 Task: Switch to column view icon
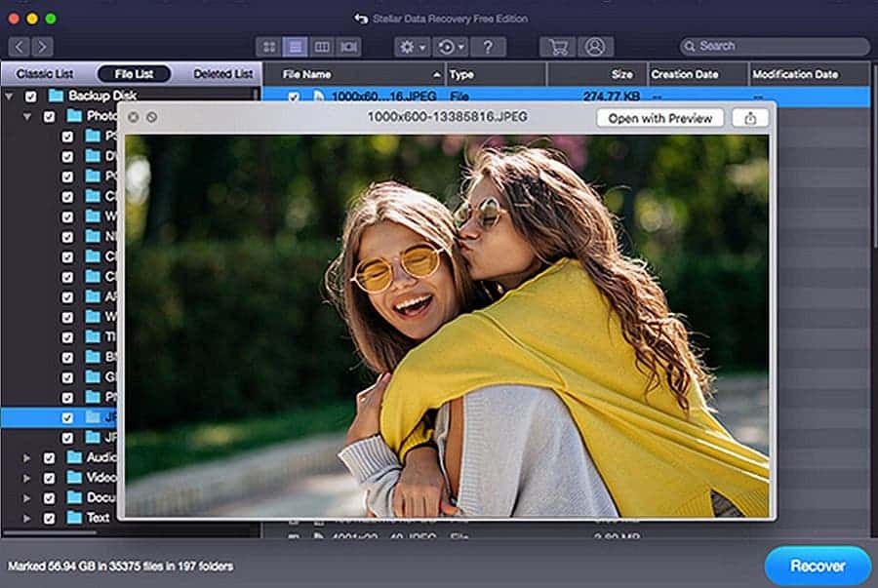click(x=322, y=47)
